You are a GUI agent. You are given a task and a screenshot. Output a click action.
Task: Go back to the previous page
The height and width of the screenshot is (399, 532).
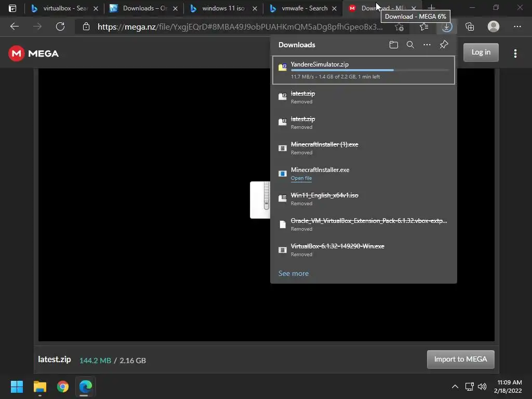14,26
